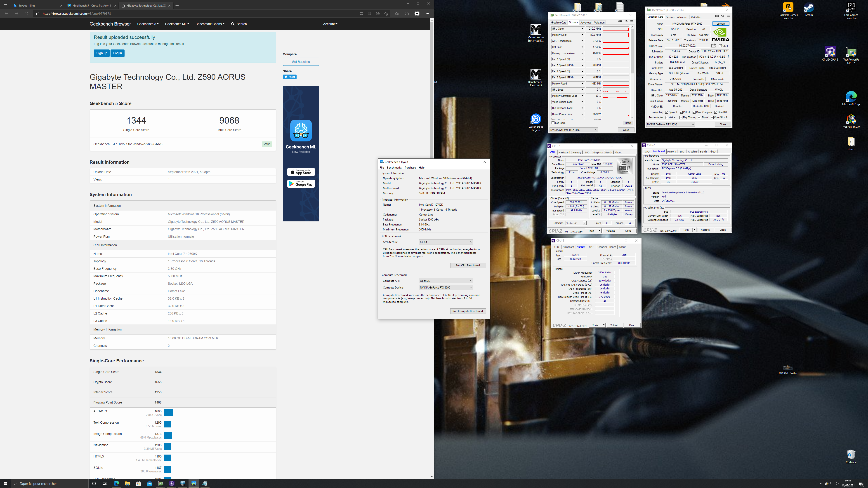The width and height of the screenshot is (868, 488).
Task: Open browser settings gear icon
Action: [417, 14]
